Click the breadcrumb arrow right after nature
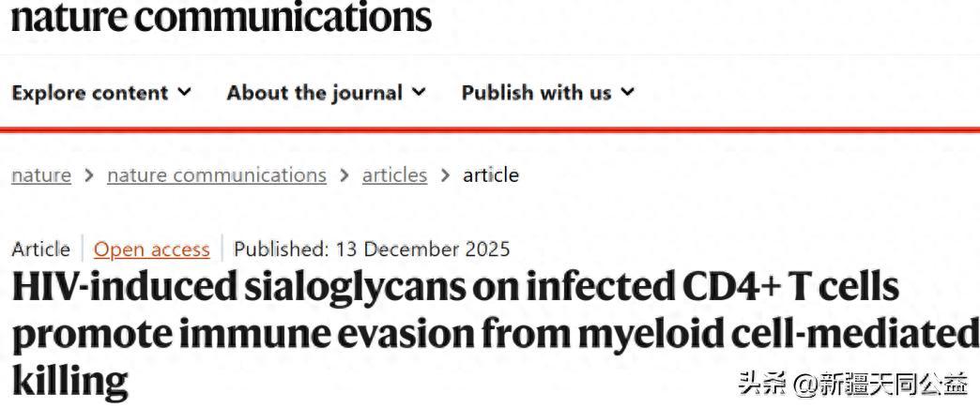 89,175
